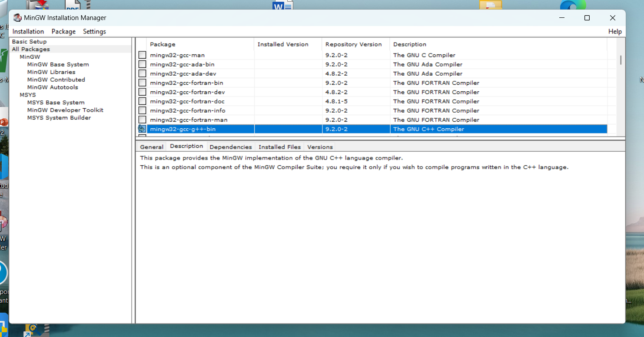
Task: Open the Settings menu
Action: pyautogui.click(x=94, y=31)
